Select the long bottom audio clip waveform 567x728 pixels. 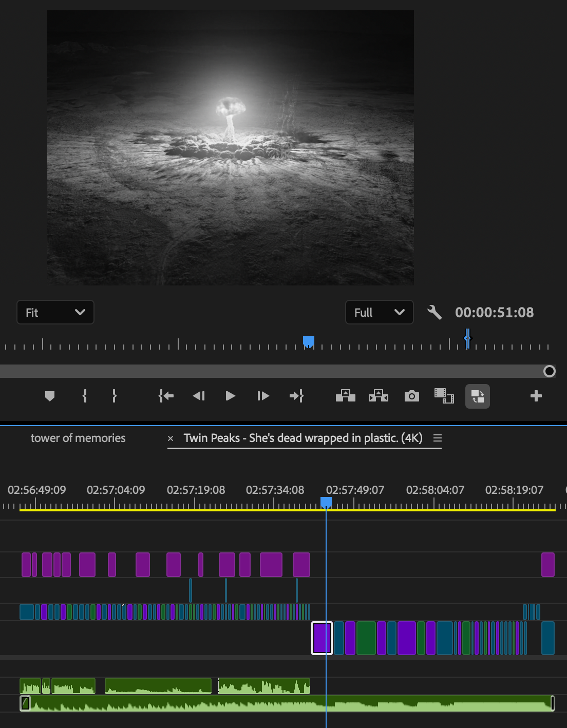[288, 703]
